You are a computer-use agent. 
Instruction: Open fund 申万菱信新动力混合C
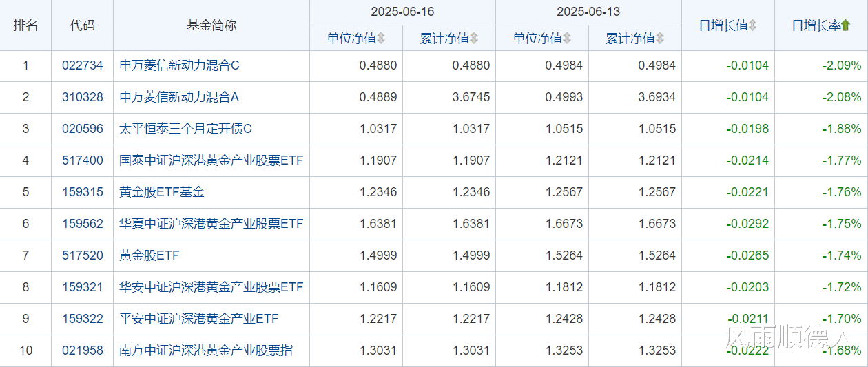click(x=179, y=66)
